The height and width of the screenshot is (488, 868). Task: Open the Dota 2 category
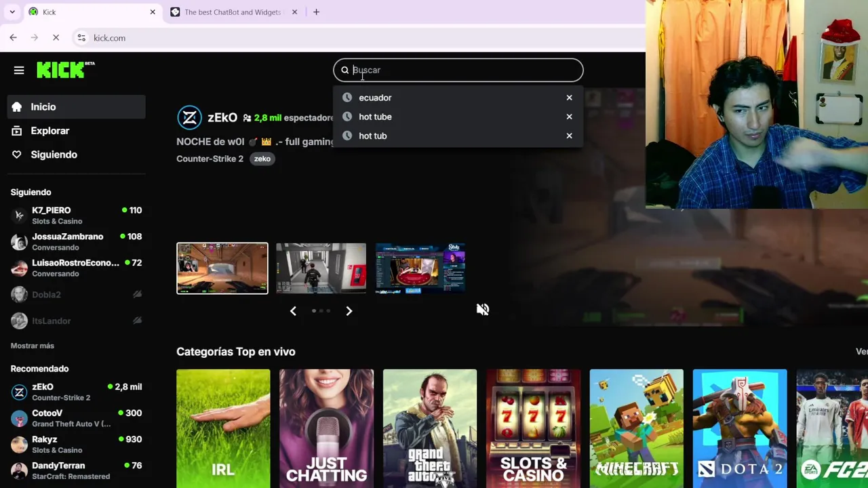[740, 428]
